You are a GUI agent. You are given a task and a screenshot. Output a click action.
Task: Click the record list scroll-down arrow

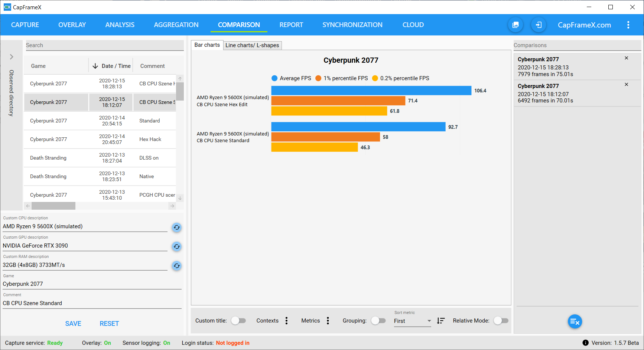coord(180,198)
